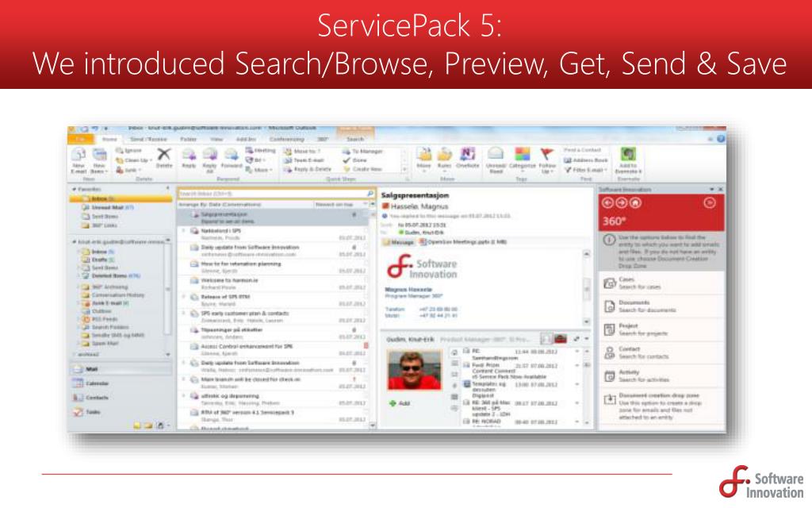This screenshot has width=812, height=508.
Task: Click the Reply & Delete quick step
Action: [308, 170]
